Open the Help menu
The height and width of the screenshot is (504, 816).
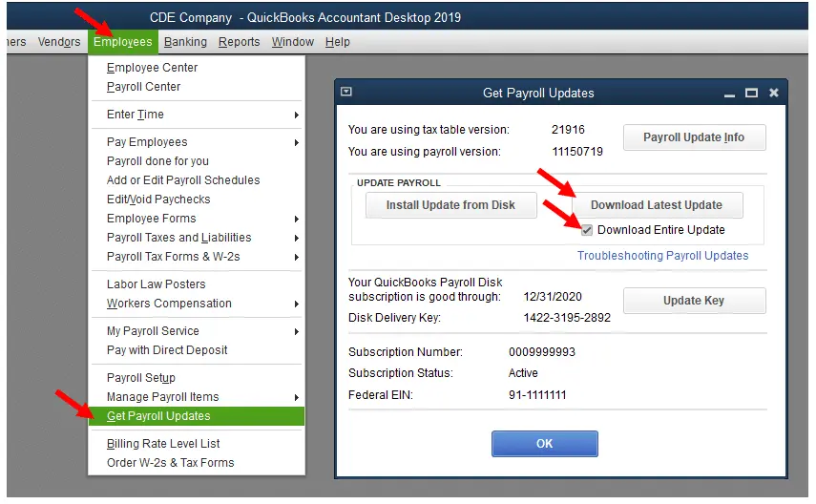coord(337,42)
